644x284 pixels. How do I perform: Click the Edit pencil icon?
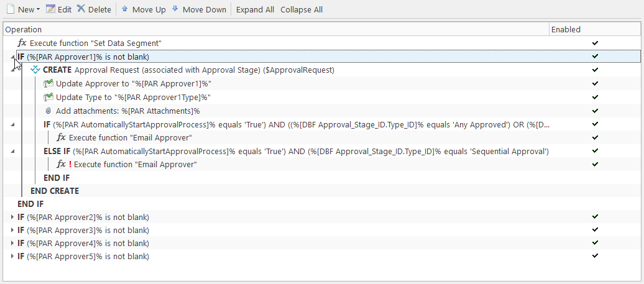50,9
